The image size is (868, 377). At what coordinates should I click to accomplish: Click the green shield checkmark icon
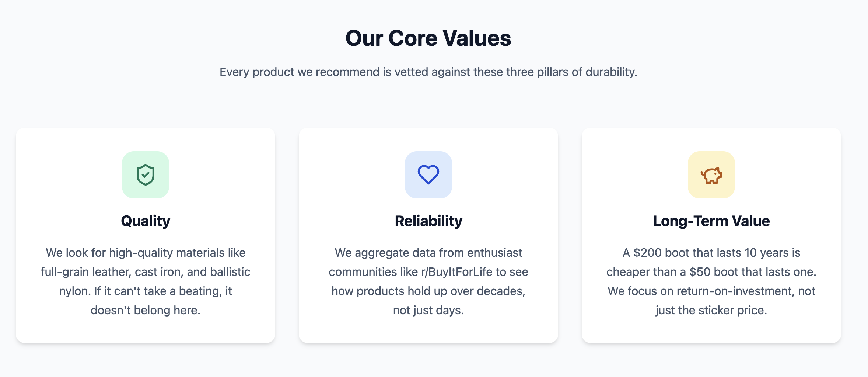145,174
